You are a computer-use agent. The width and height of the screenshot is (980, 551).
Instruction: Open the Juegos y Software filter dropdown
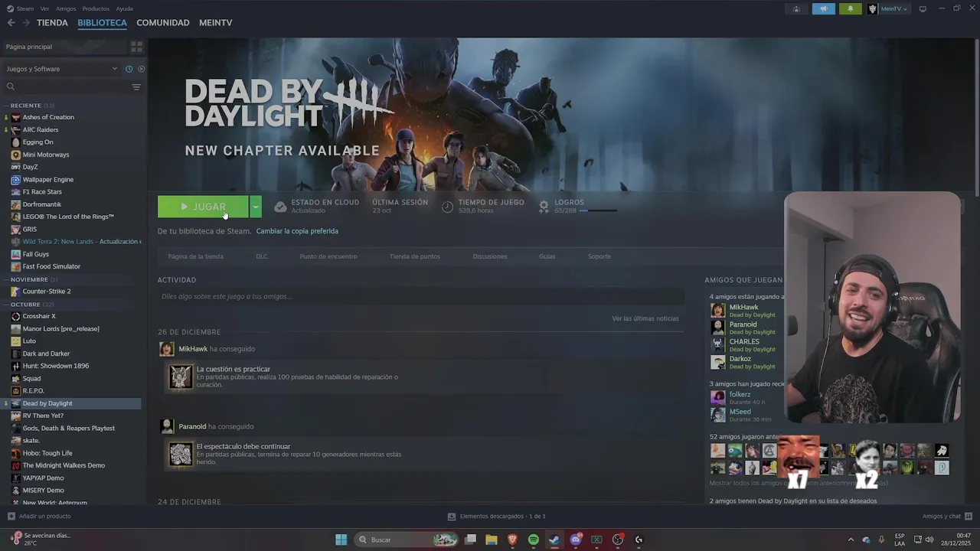pos(62,69)
